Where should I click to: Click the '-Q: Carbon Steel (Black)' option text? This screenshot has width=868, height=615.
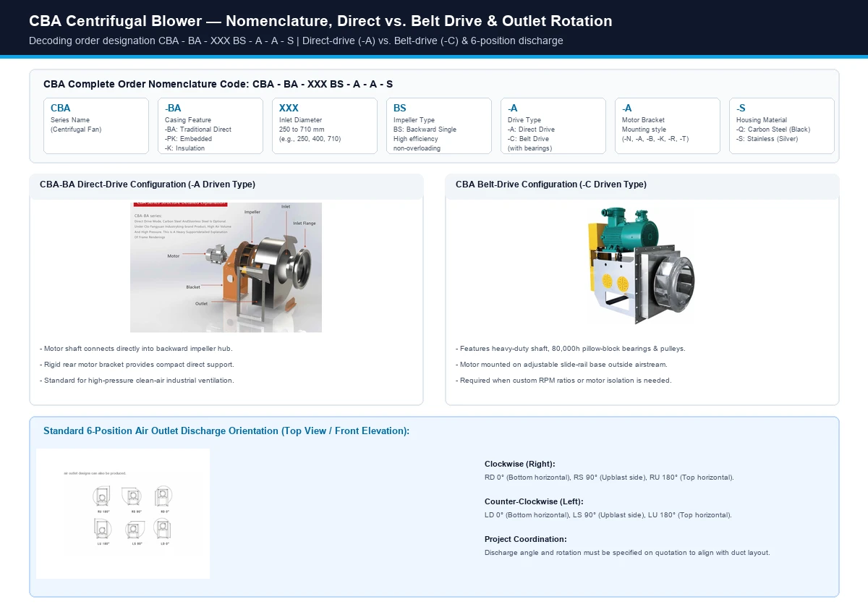tap(773, 130)
